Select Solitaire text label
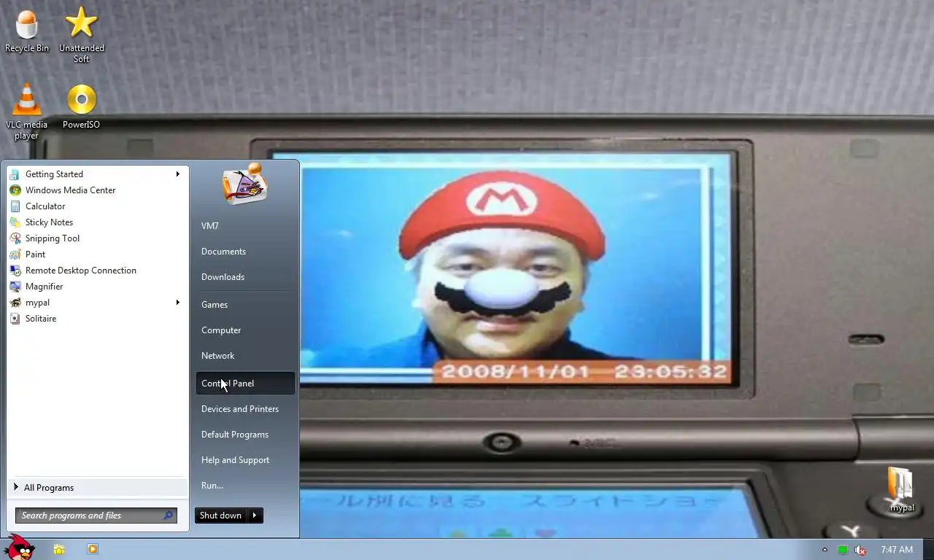 (41, 319)
